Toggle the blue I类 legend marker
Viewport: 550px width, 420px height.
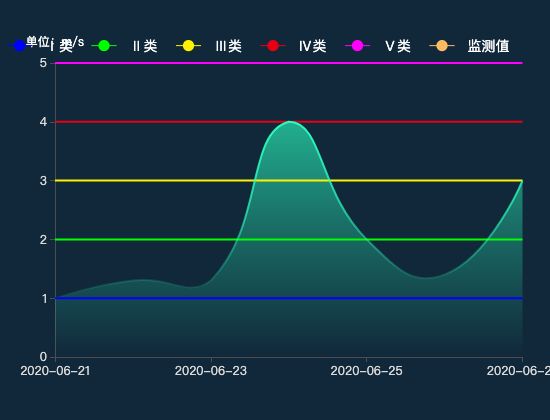(x=19, y=46)
